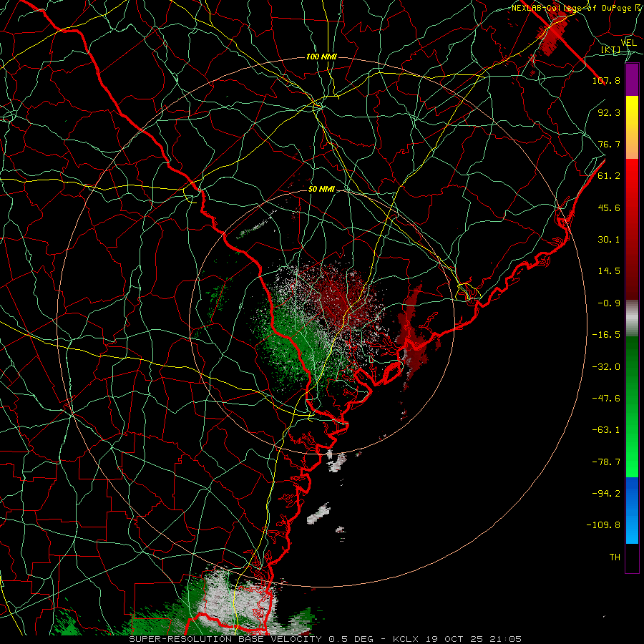Click the -0.9 velocity scale value
Screen dimensions: 644x644
(609, 303)
